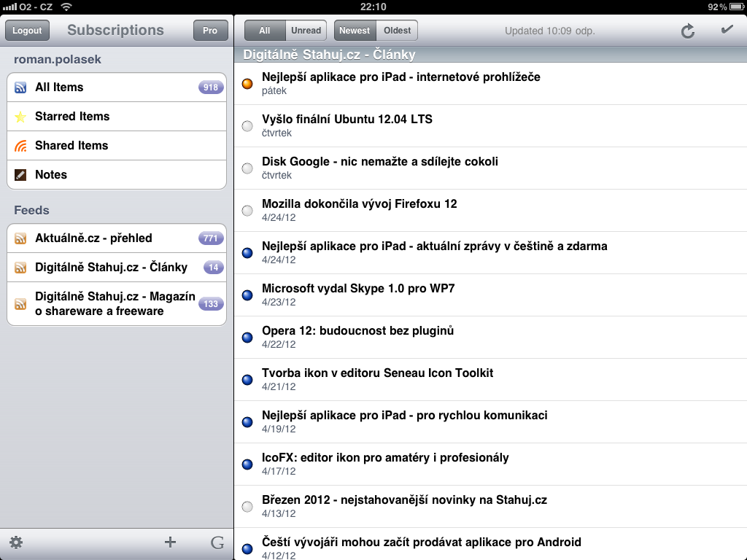The width and height of the screenshot is (747, 560).
Task: Open Starred Items
Action: click(x=117, y=117)
